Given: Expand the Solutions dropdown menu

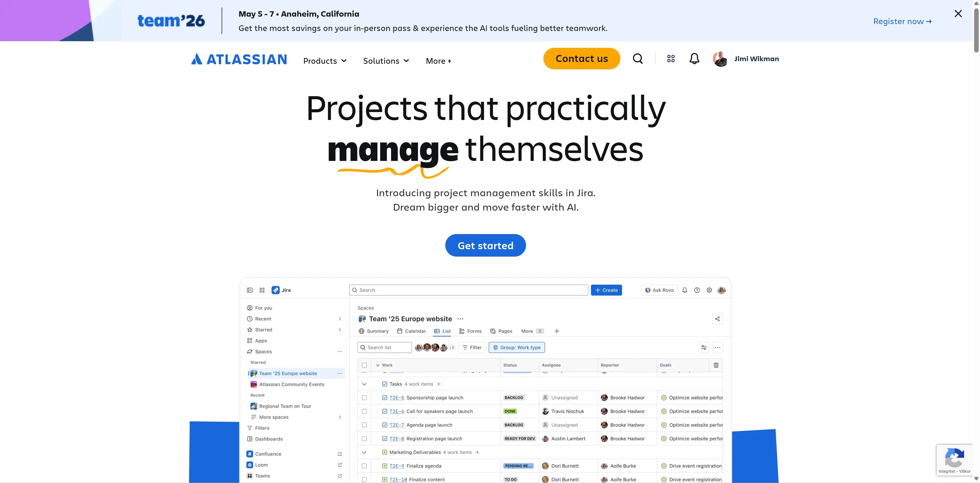Looking at the screenshot, I should click(x=386, y=61).
